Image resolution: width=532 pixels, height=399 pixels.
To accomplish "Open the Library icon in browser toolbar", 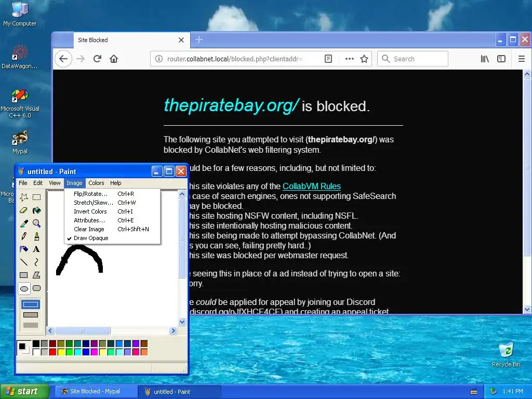I will tap(485, 59).
